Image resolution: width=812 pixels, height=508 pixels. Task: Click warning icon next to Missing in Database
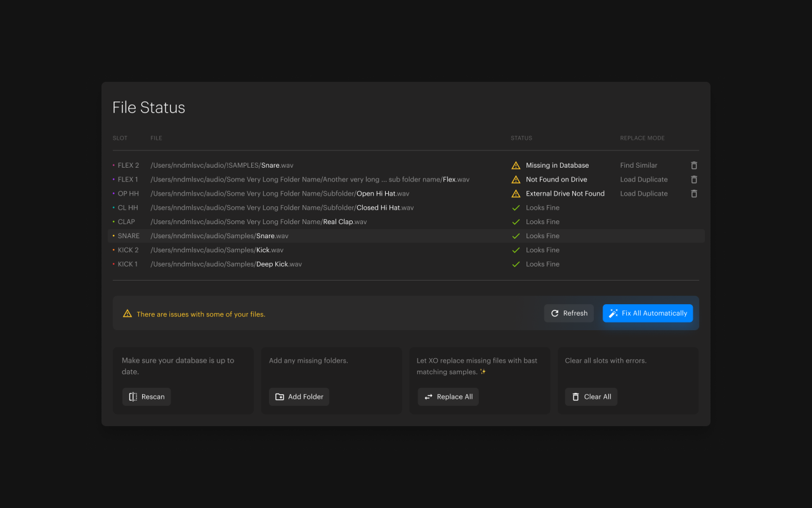coord(516,165)
